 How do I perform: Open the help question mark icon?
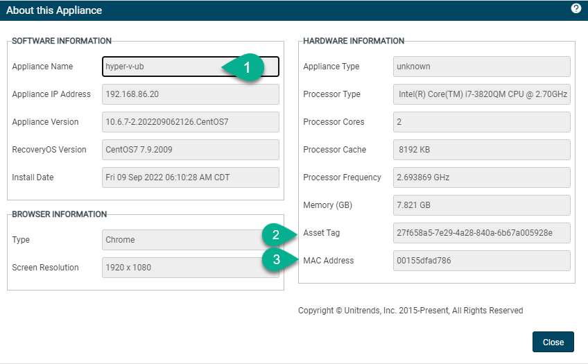coord(576,8)
